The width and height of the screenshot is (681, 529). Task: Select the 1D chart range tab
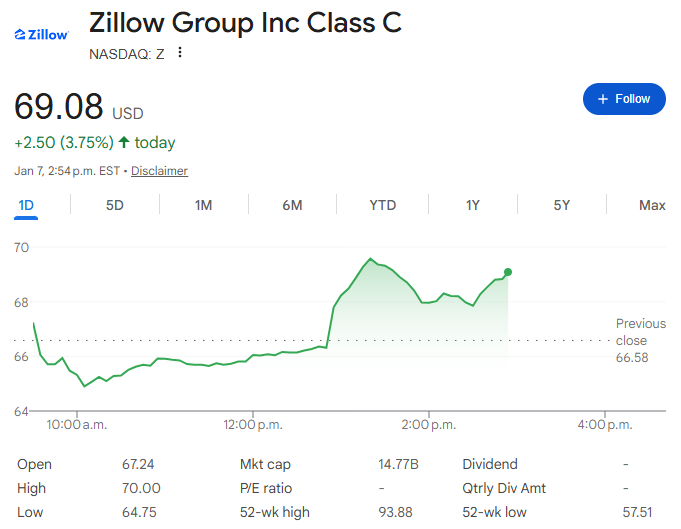click(26, 205)
